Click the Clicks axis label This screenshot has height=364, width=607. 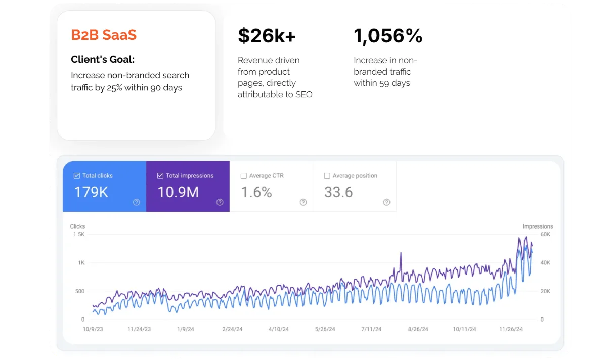(x=77, y=226)
